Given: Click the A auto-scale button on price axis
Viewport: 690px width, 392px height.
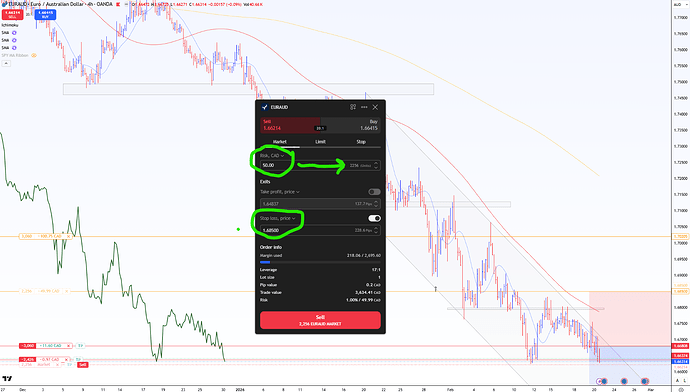Looking at the screenshot, I should pos(678,381).
